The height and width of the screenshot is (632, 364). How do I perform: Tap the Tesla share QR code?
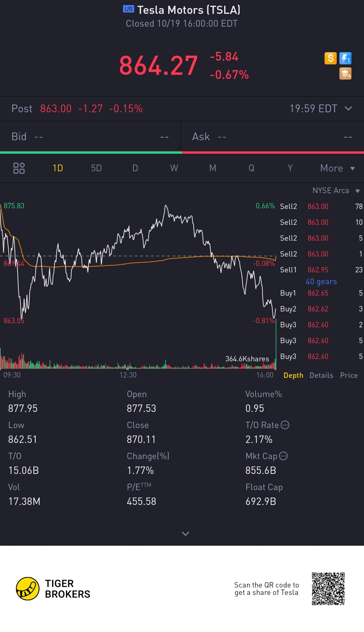[x=328, y=589]
